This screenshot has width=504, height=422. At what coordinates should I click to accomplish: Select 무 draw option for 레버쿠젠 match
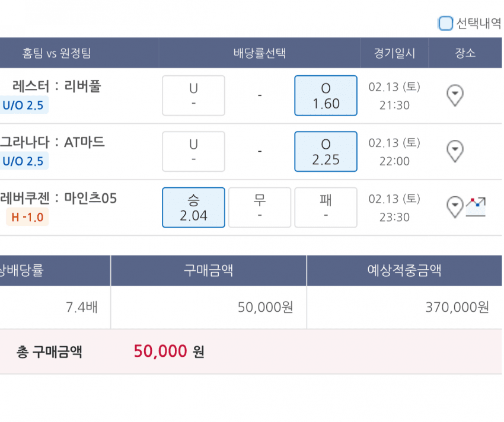tap(260, 207)
